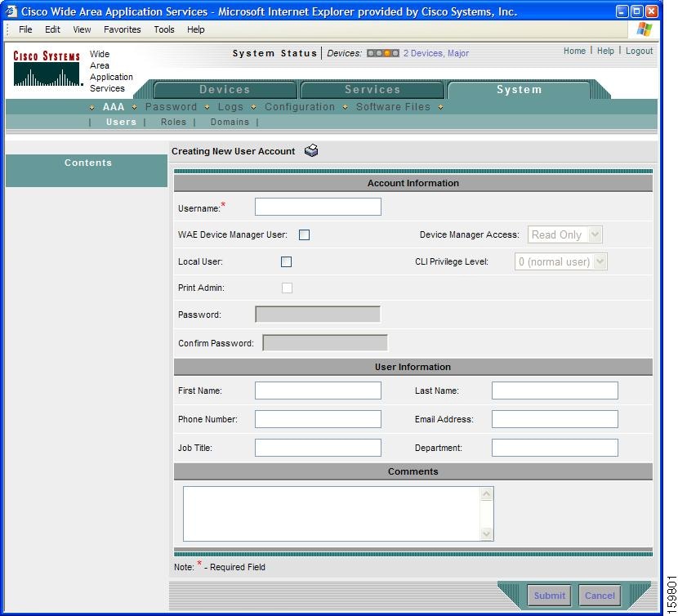Check the Print Admin checkbox

point(287,288)
